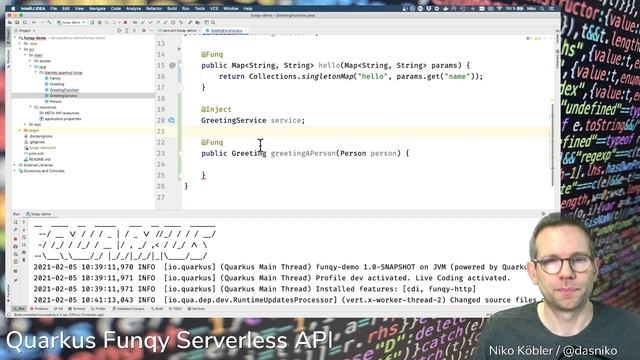Open the Terminal tool window button
Screen dimensions: 640x360
pyautogui.click(x=77, y=309)
